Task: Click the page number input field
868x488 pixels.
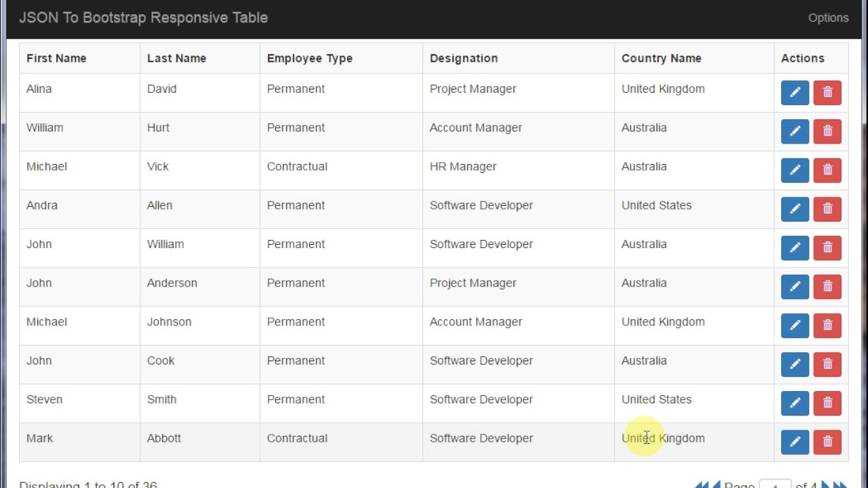Action: (x=775, y=485)
